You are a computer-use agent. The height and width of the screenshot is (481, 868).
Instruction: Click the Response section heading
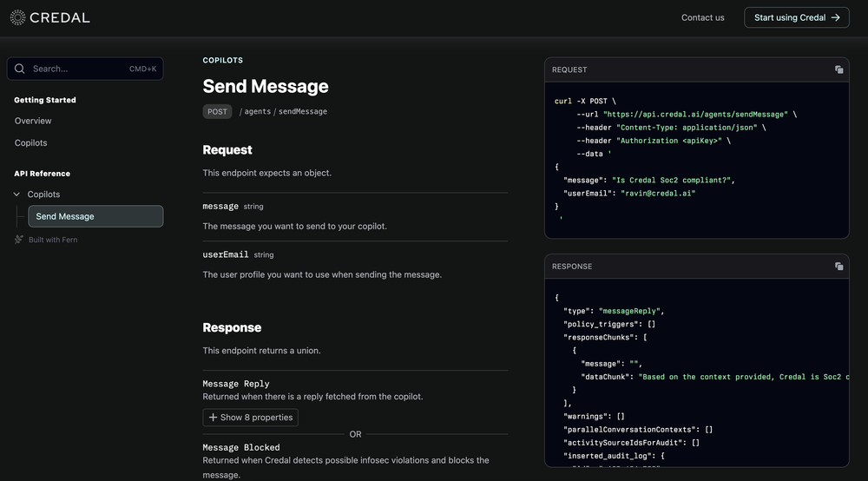pyautogui.click(x=232, y=327)
